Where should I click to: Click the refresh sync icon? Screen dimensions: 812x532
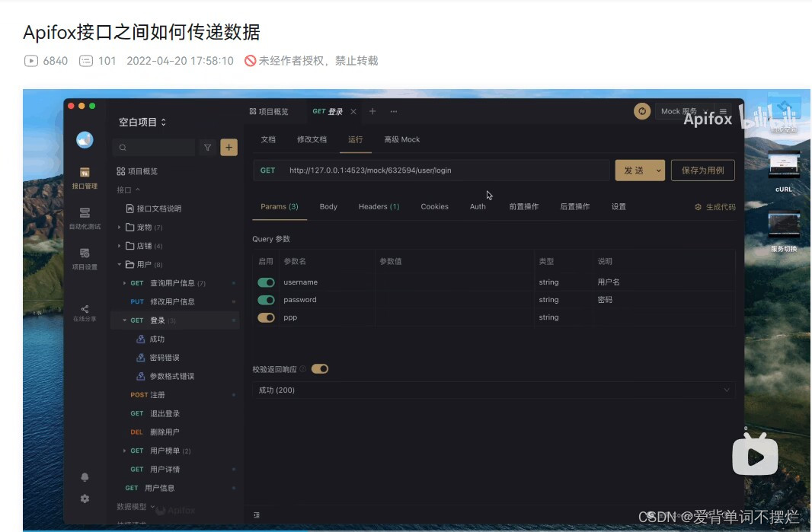(x=642, y=111)
